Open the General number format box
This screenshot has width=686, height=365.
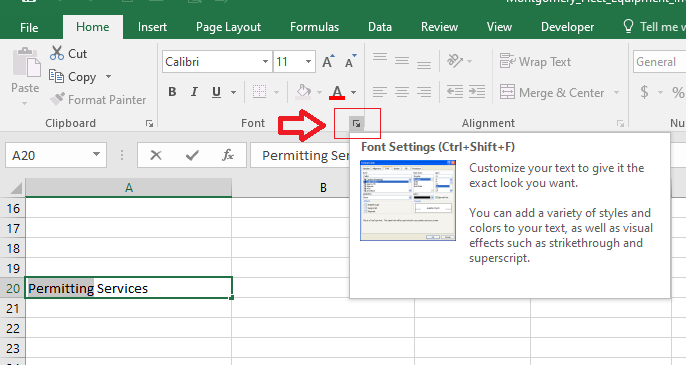click(659, 62)
